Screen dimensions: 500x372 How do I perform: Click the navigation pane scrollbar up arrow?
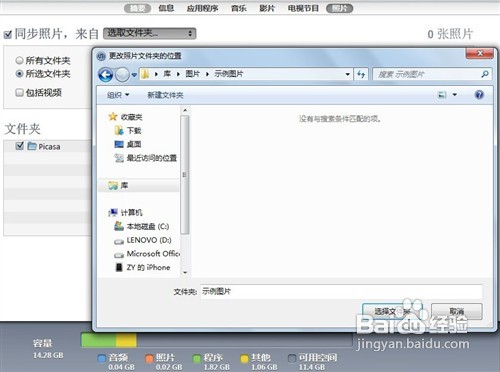coord(185,110)
